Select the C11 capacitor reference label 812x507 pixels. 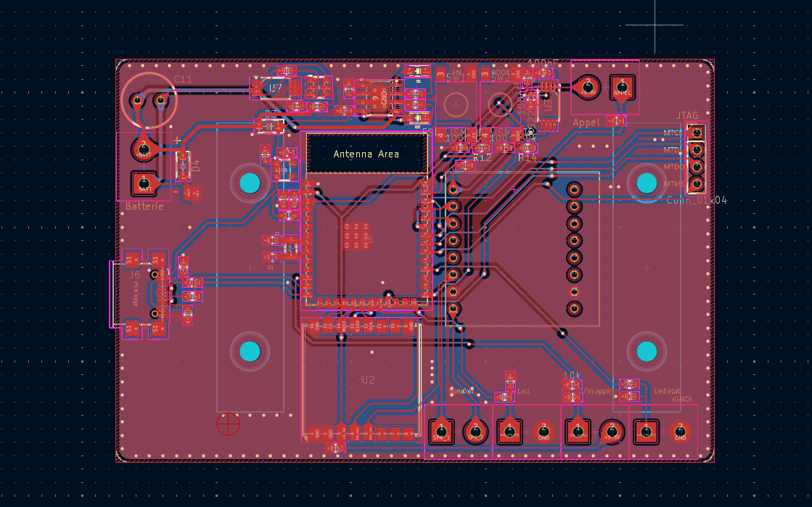(x=183, y=80)
